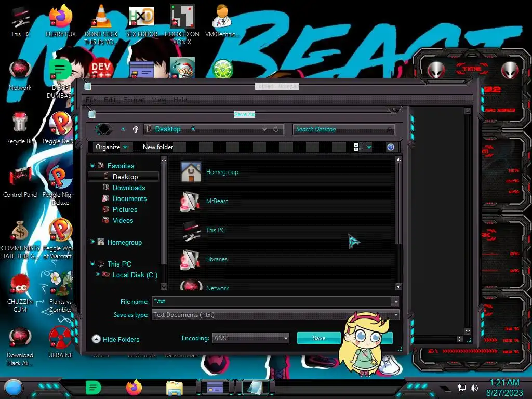Go up one folder level arrow
Image resolution: width=532 pixels, height=399 pixels.
(136, 129)
